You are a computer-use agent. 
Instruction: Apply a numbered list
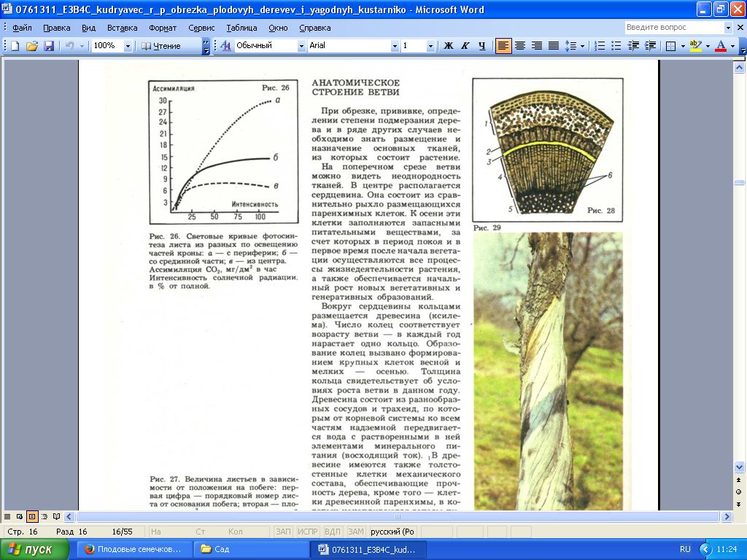click(600, 45)
